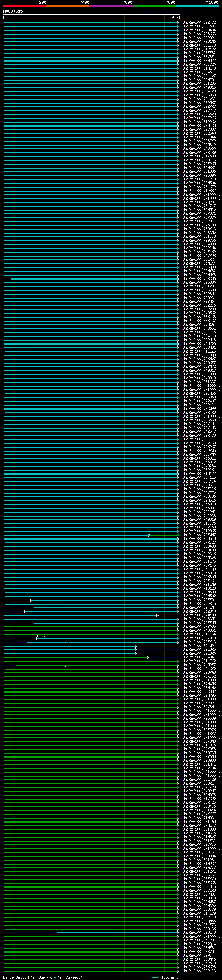Select the UniRef100_B1PRK0 label

coord(199,122)
